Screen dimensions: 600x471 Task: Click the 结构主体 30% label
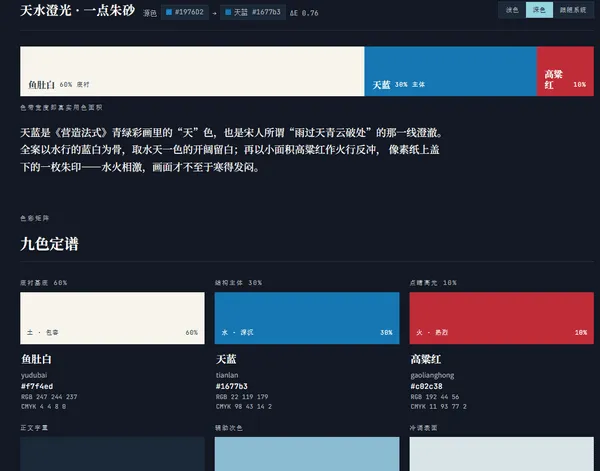[238, 283]
